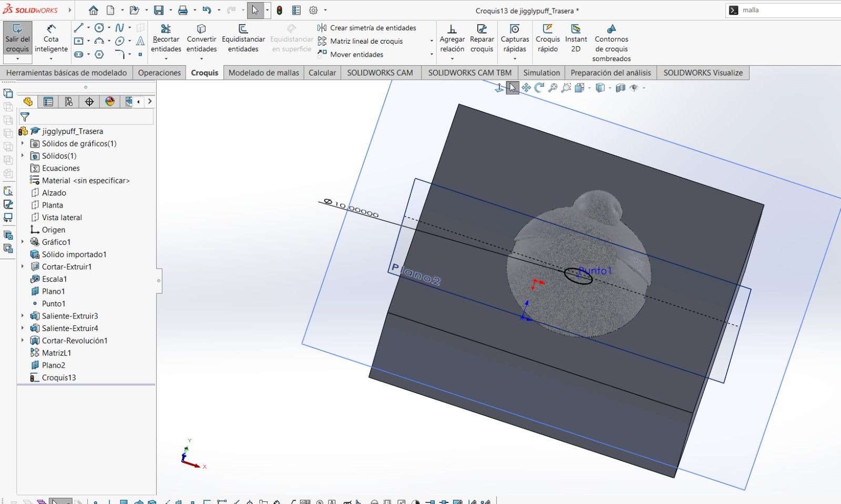Image resolution: width=841 pixels, height=504 pixels.
Task: Click the Rebuild traffic light icon
Action: tap(280, 10)
